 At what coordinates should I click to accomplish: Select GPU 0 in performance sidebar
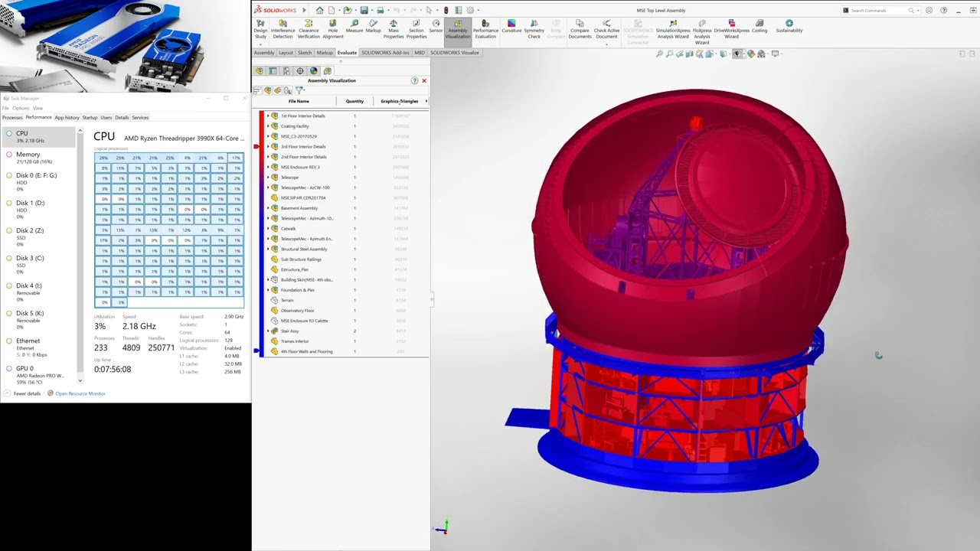coord(40,375)
